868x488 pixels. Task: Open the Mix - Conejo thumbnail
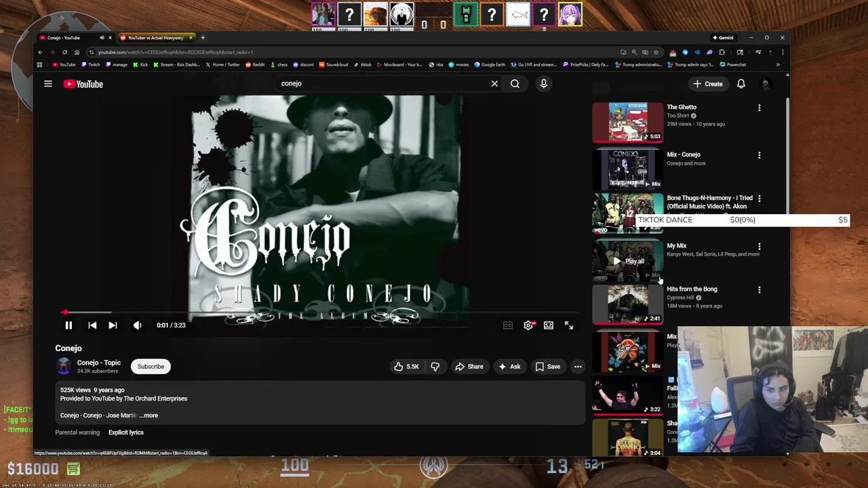tap(628, 168)
